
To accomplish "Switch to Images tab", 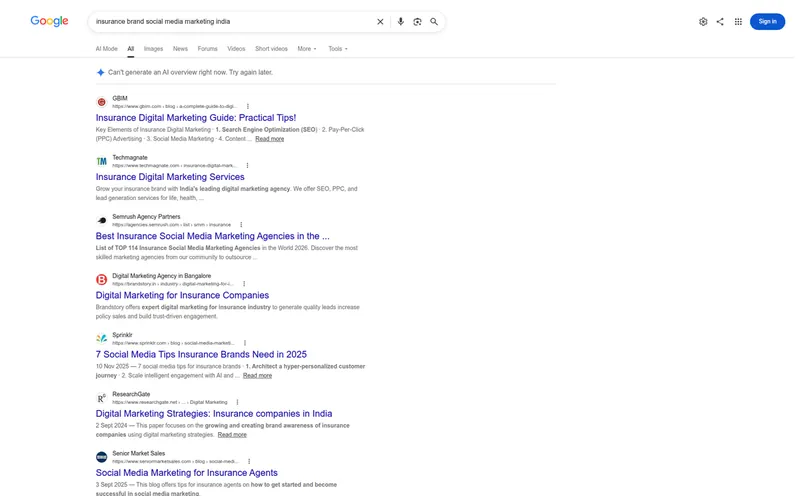I will [153, 49].
